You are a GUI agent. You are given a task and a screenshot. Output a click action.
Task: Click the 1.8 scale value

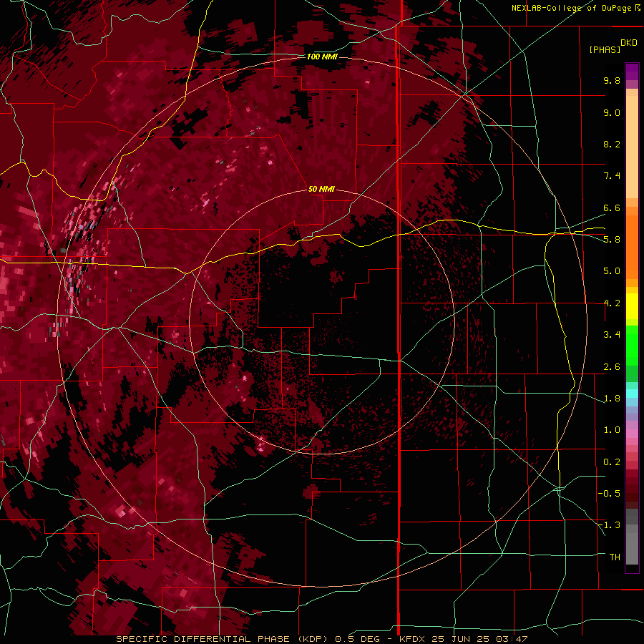(612, 399)
